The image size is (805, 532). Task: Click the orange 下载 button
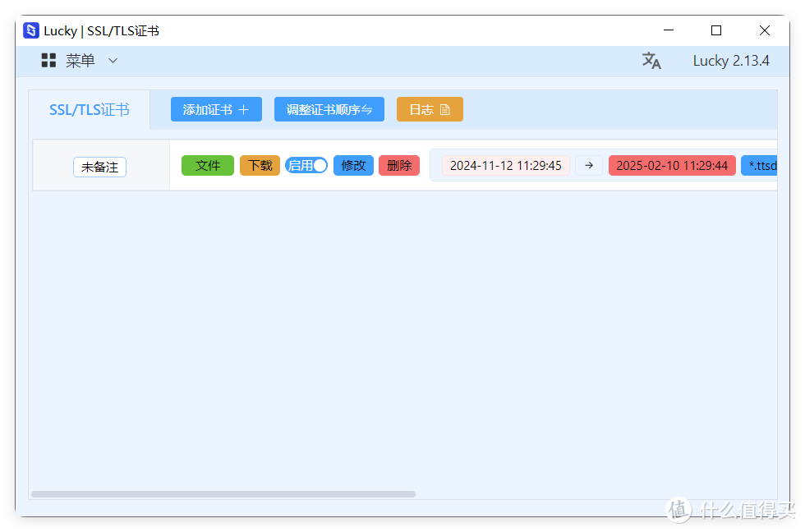point(260,165)
